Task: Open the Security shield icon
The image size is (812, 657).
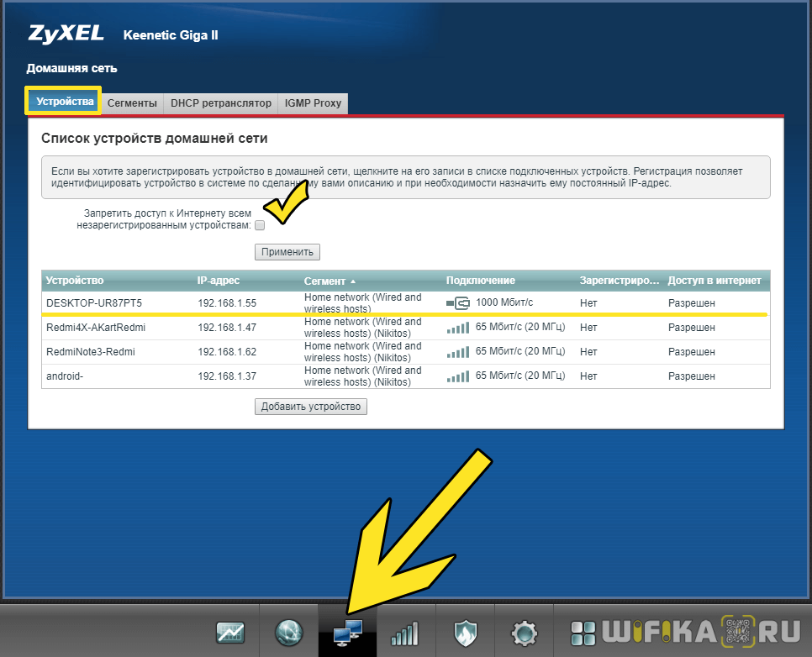Action: pos(465,632)
